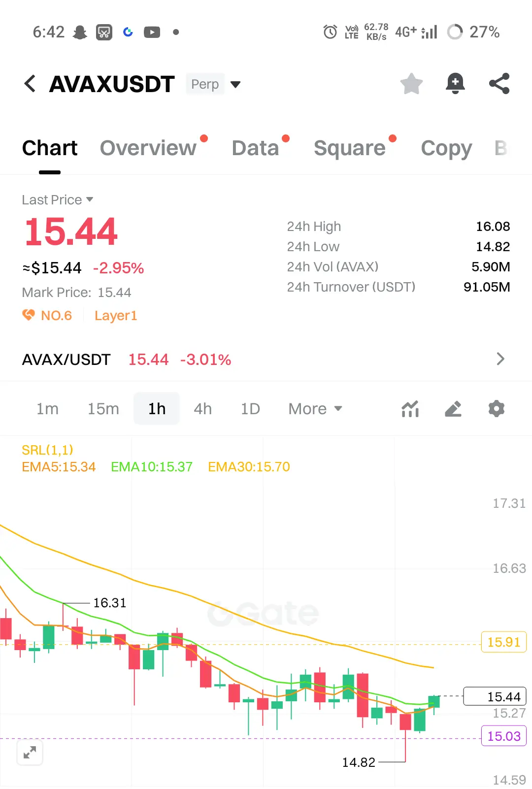Tap the Layer1 category tag
Screen dimensions: 532x789
point(116,315)
